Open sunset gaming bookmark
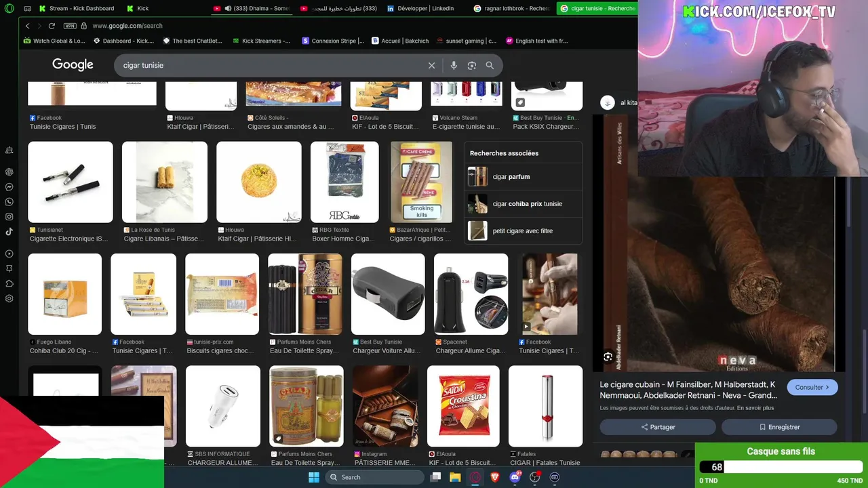 pyautogui.click(x=467, y=41)
